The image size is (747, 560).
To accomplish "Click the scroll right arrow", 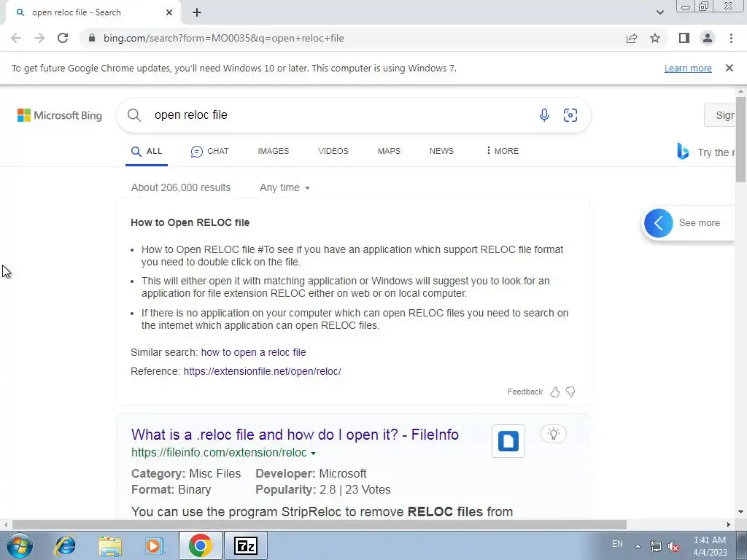I will click(x=729, y=524).
